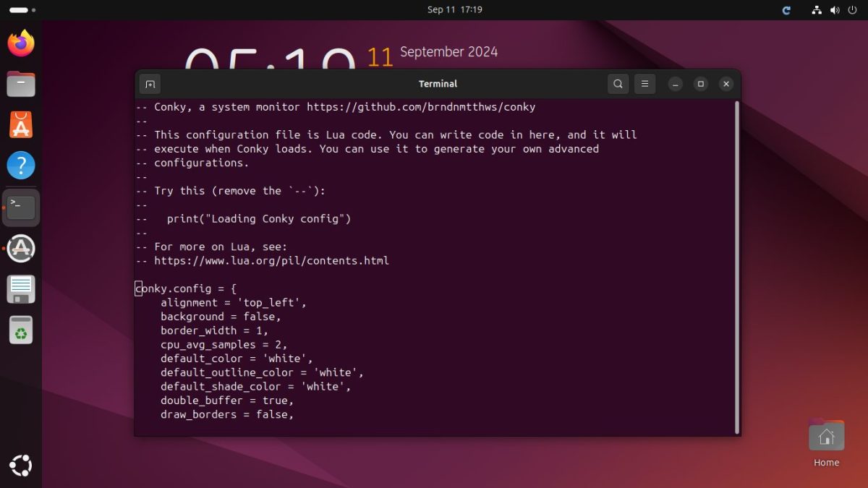Viewport: 868px width, 488px height.
Task: Open the Files manager in dock
Action: pyautogui.click(x=21, y=85)
